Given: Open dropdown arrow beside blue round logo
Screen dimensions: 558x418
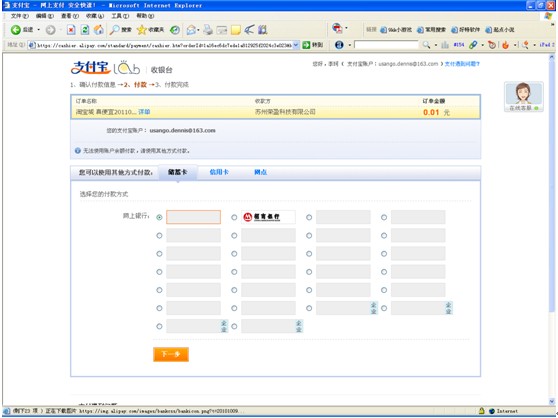Looking at the screenshot, I should (349, 45).
